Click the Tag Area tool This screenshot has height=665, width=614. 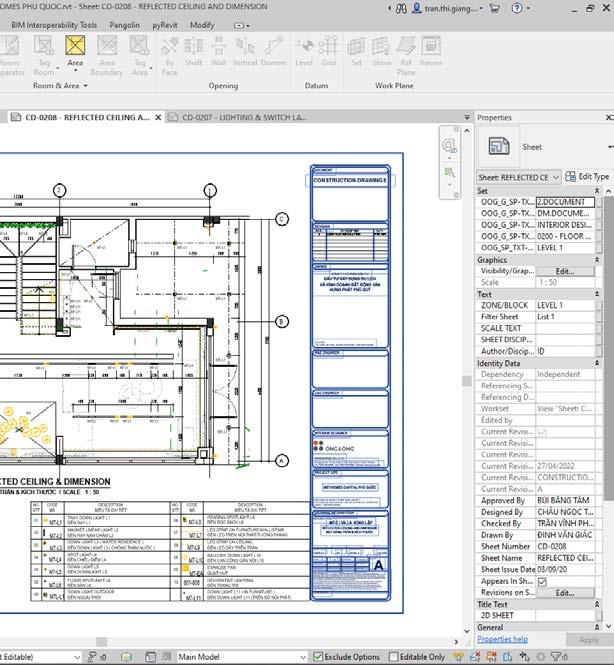[x=140, y=55]
